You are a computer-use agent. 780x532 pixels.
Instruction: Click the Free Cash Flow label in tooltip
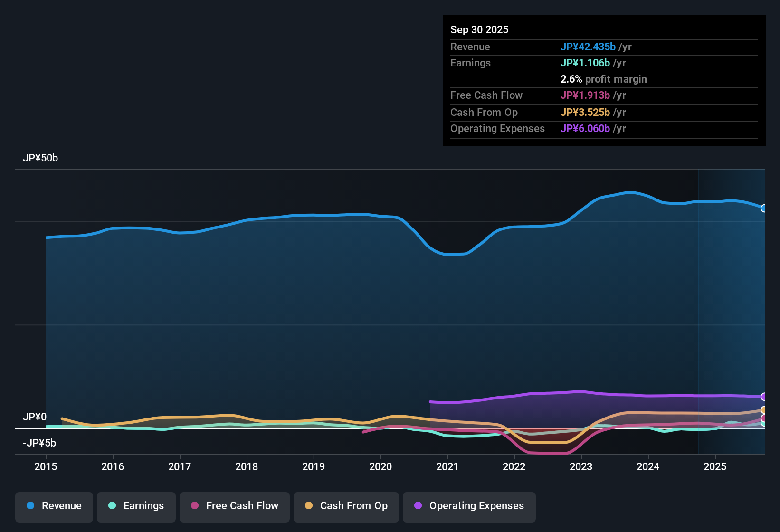[486, 95]
